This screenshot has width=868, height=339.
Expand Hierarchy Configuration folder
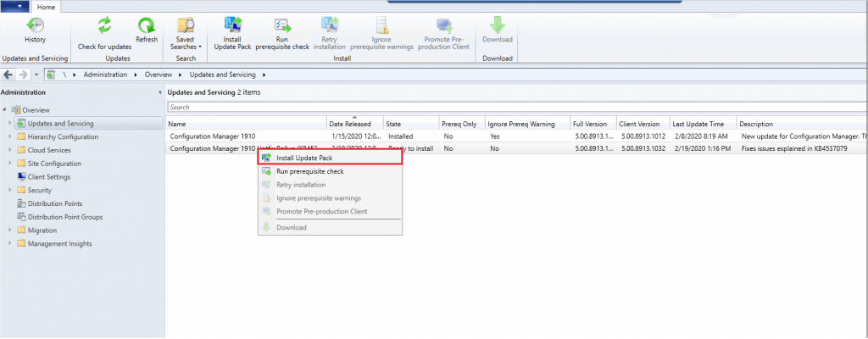10,136
